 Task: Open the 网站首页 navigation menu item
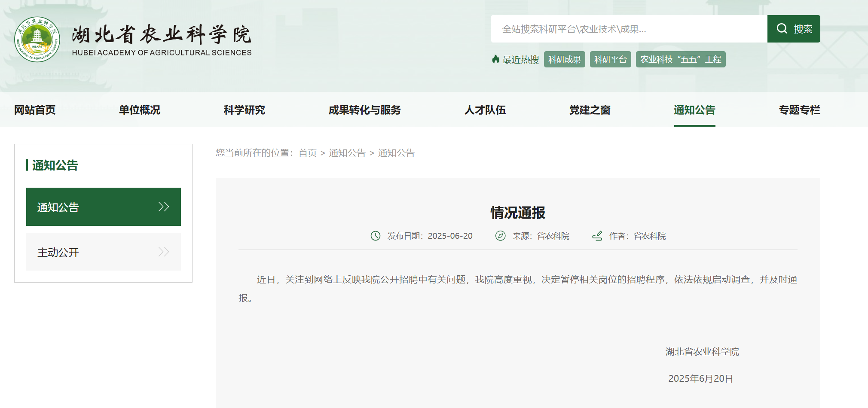35,110
